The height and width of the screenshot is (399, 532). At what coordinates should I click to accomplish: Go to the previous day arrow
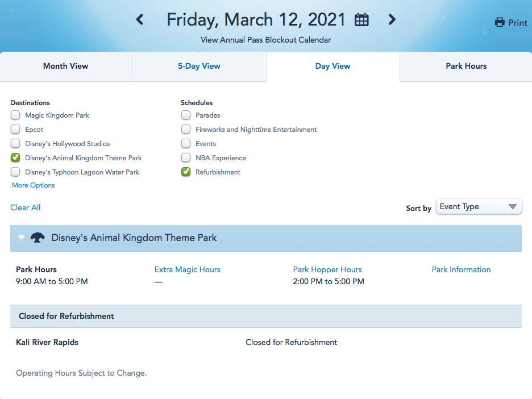[x=139, y=19]
